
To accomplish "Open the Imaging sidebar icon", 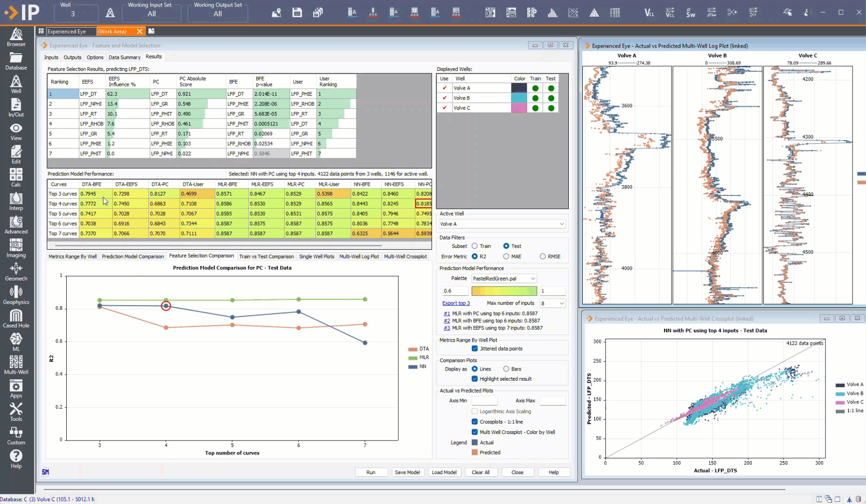I will [x=16, y=248].
